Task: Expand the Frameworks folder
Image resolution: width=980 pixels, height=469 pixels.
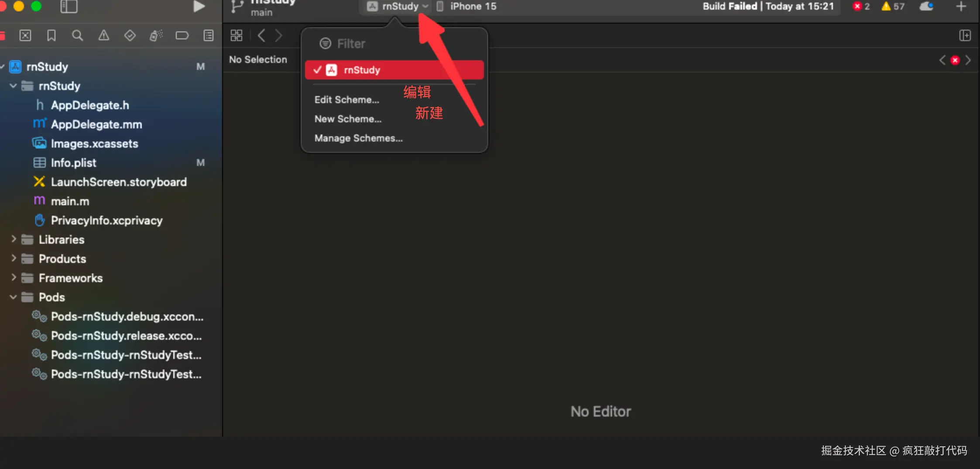Action: pos(14,278)
